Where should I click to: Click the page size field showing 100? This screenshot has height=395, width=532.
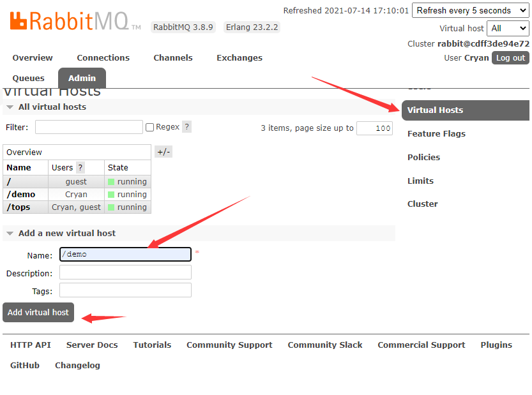[x=374, y=128]
